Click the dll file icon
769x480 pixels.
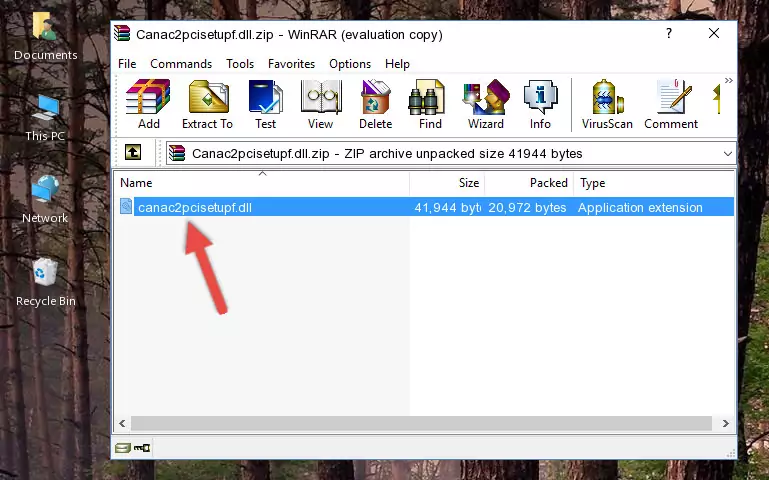[126, 206]
